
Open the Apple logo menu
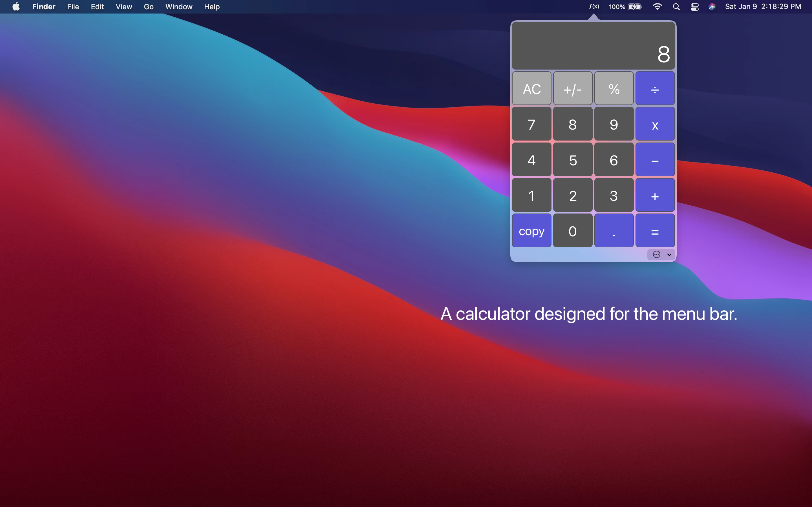pyautogui.click(x=16, y=7)
